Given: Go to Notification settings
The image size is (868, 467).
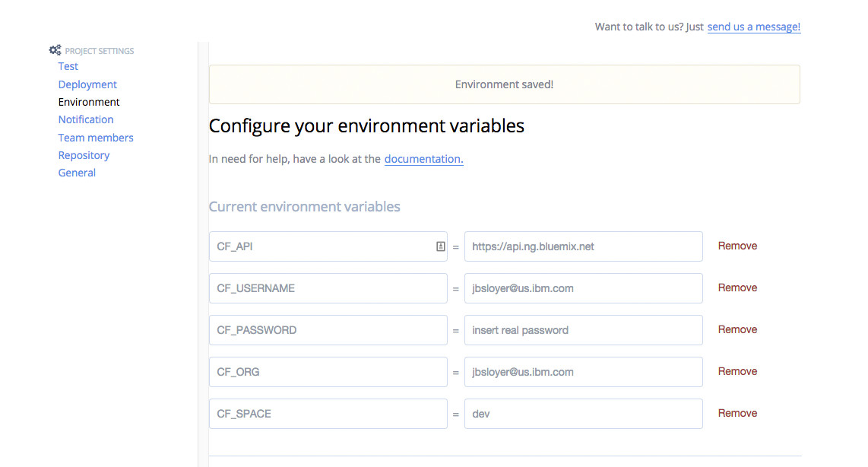Looking at the screenshot, I should (86, 119).
